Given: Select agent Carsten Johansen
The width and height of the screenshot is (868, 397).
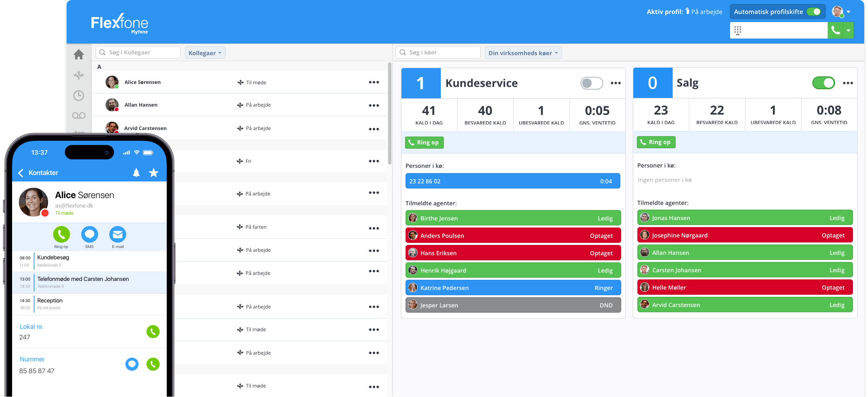Looking at the screenshot, I should [745, 270].
